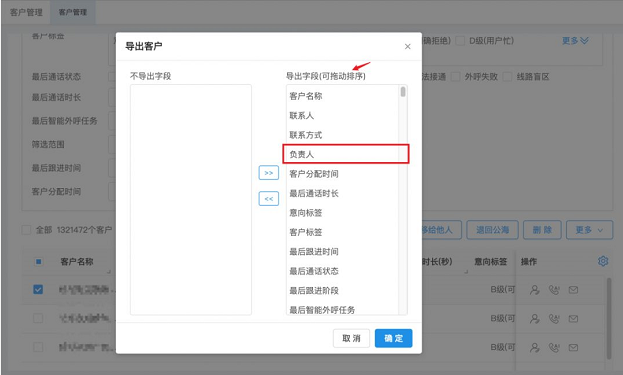Uncheck the first customer row checkbox
The width and height of the screenshot is (623, 375).
(38, 289)
